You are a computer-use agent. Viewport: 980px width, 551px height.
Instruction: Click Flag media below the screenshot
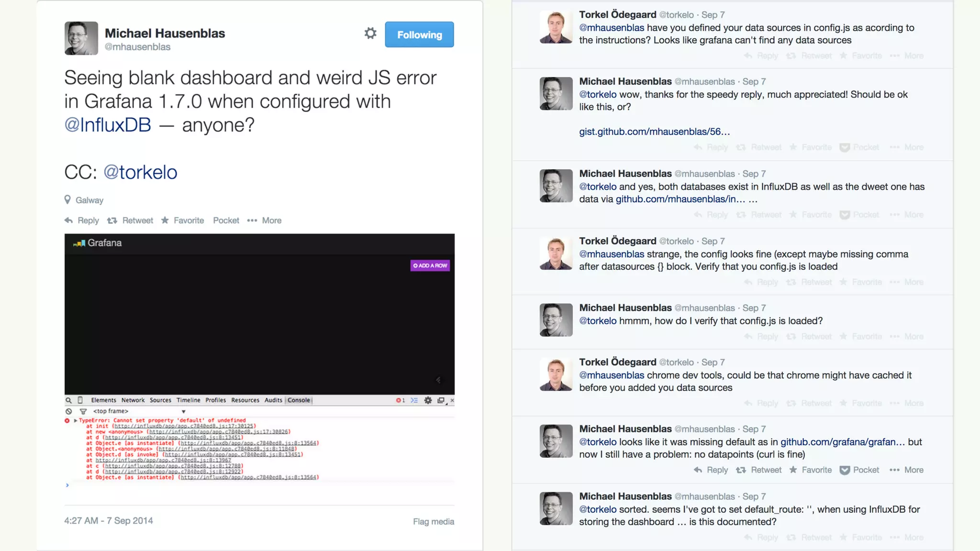(434, 522)
